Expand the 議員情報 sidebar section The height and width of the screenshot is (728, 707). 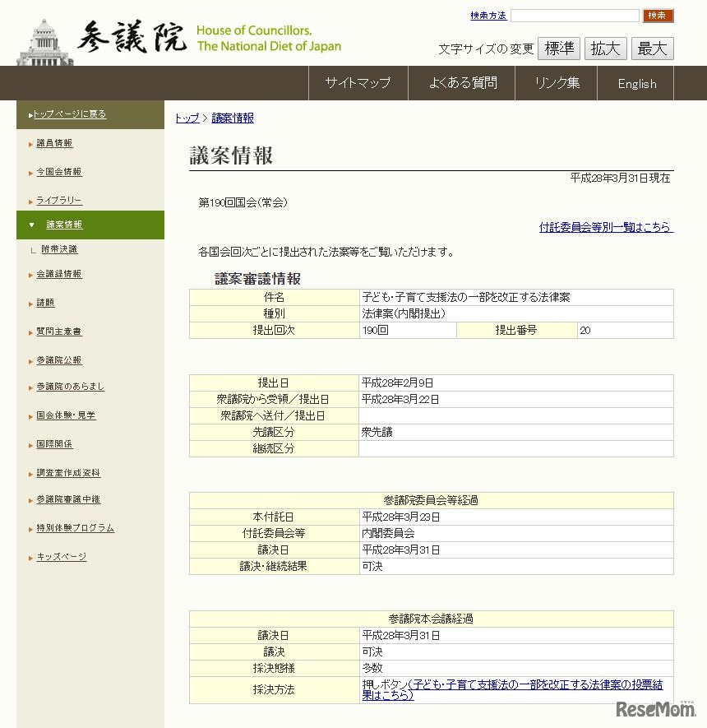click(53, 143)
